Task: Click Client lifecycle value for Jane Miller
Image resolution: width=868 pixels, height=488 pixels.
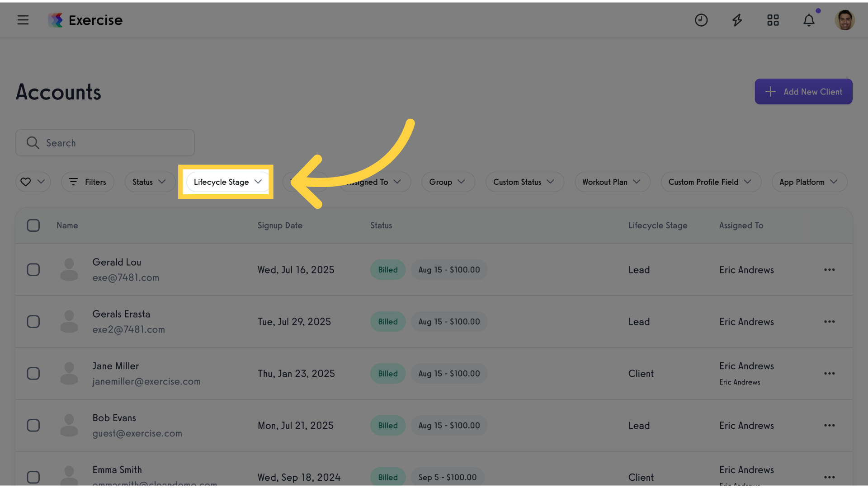Action: (641, 374)
